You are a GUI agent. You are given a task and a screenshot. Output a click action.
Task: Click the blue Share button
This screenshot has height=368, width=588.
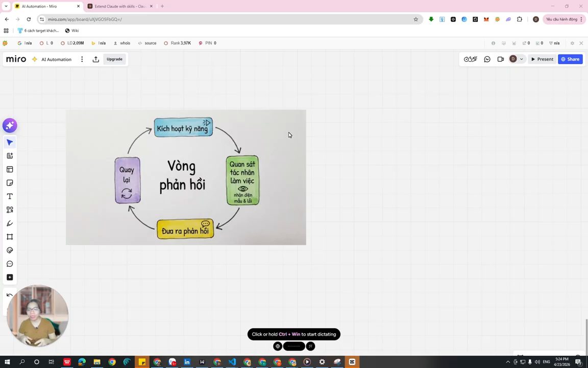570,59
